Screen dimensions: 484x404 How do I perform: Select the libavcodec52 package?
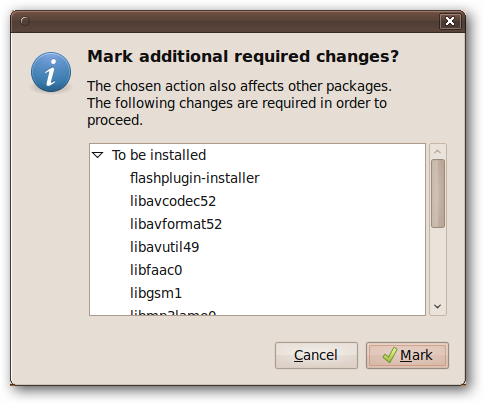[x=173, y=201]
